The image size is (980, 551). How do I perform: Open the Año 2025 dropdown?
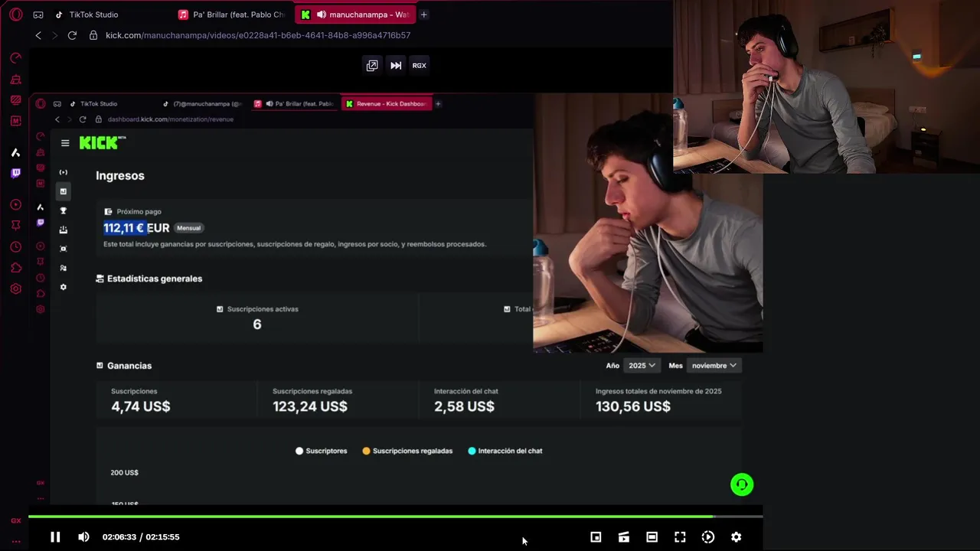[642, 366]
